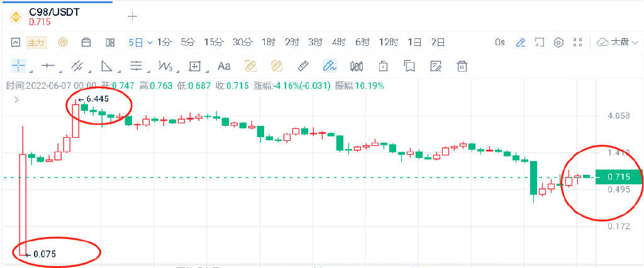
Task: Select the 1日 timeframe
Action: coord(414,42)
